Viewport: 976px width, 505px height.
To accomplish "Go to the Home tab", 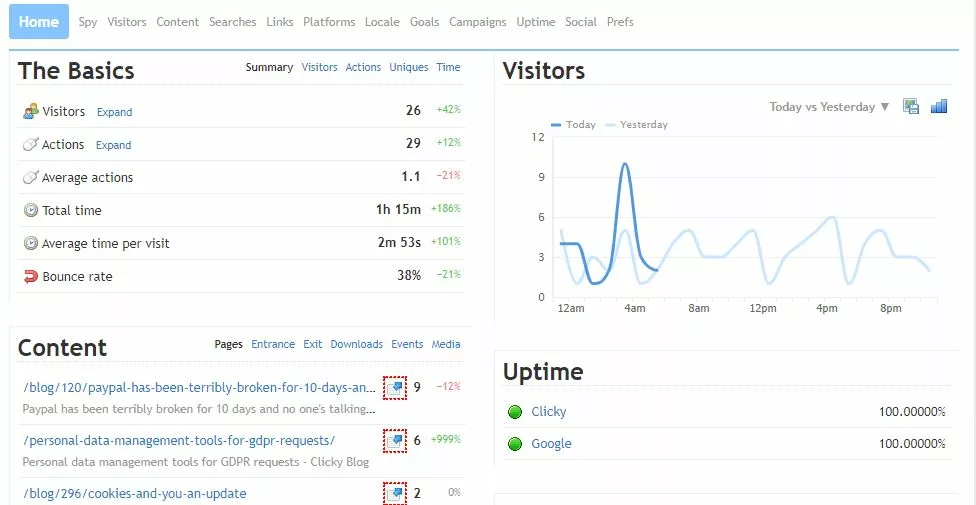I will (x=39, y=22).
